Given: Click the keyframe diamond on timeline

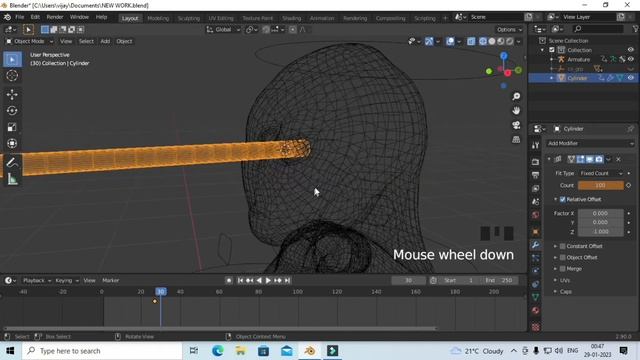Looking at the screenshot, I should (x=155, y=301).
